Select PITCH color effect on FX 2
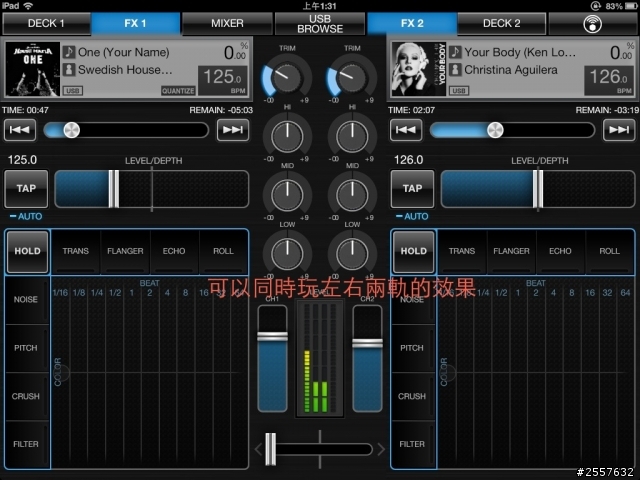This screenshot has height=480, width=640. pos(412,348)
